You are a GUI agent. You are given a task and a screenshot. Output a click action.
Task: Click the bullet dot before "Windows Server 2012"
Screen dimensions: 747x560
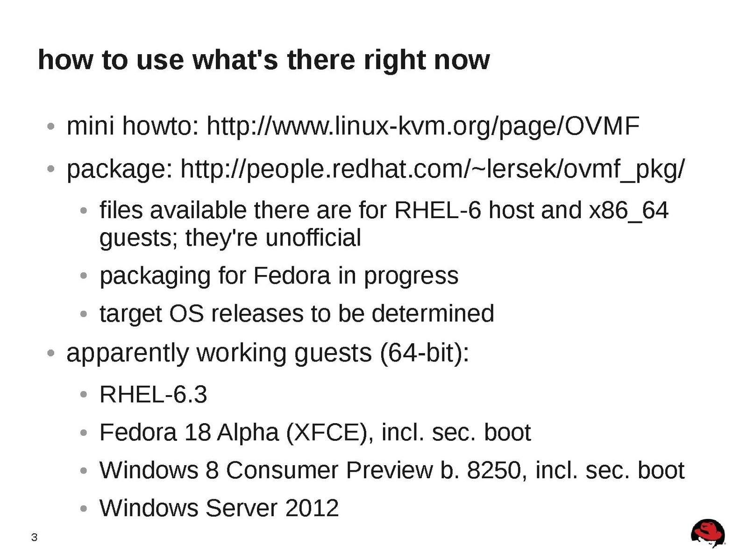(x=84, y=509)
